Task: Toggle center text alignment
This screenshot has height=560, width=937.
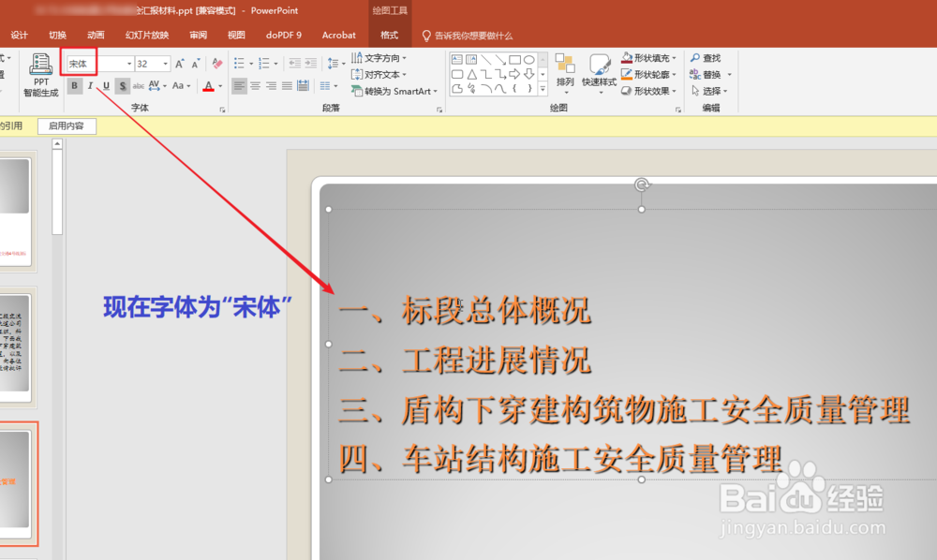Action: tap(253, 85)
